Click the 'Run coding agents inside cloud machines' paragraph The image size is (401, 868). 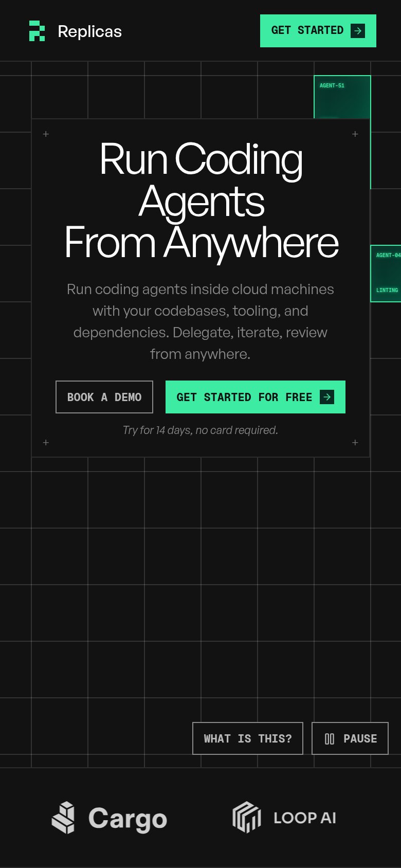pyautogui.click(x=200, y=321)
